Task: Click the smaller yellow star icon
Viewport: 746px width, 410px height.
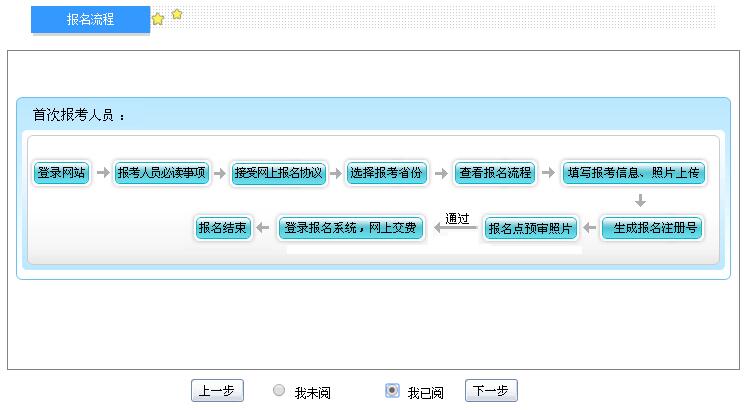Action: point(177,14)
